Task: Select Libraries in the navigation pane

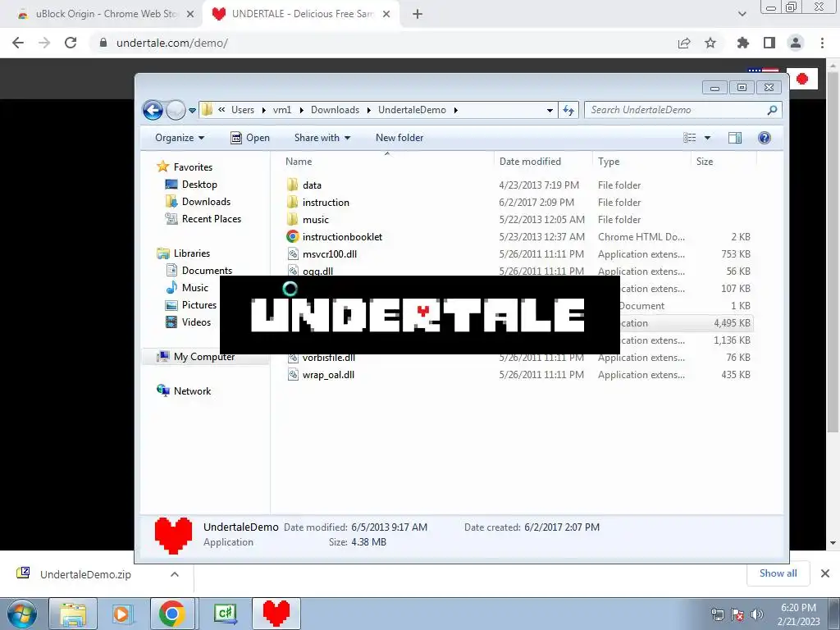Action: coord(183,253)
